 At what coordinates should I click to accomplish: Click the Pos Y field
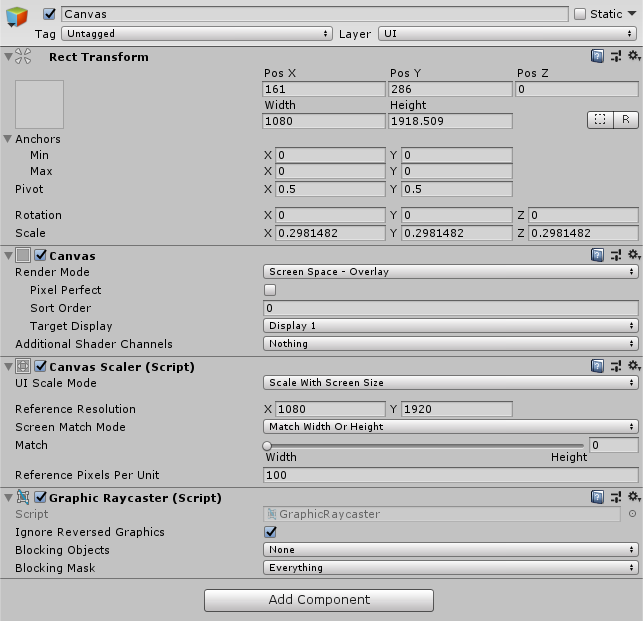[x=450, y=89]
